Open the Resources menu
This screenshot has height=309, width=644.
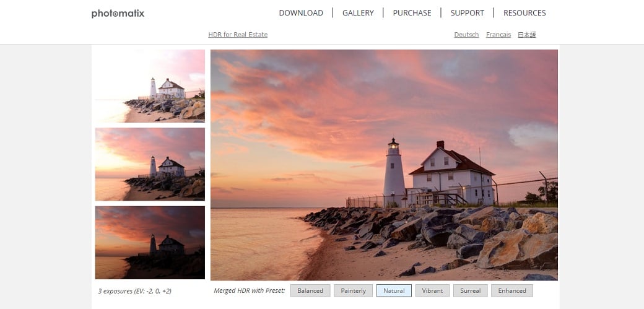pyautogui.click(x=524, y=13)
